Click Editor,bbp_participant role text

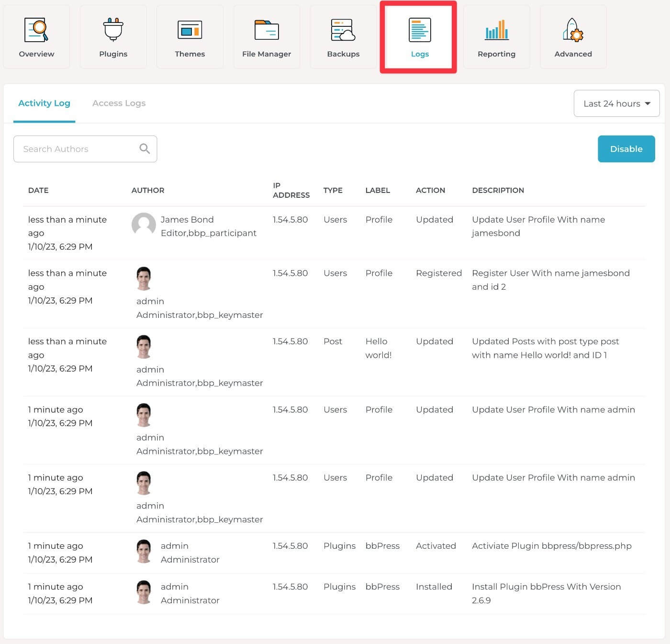tap(209, 233)
